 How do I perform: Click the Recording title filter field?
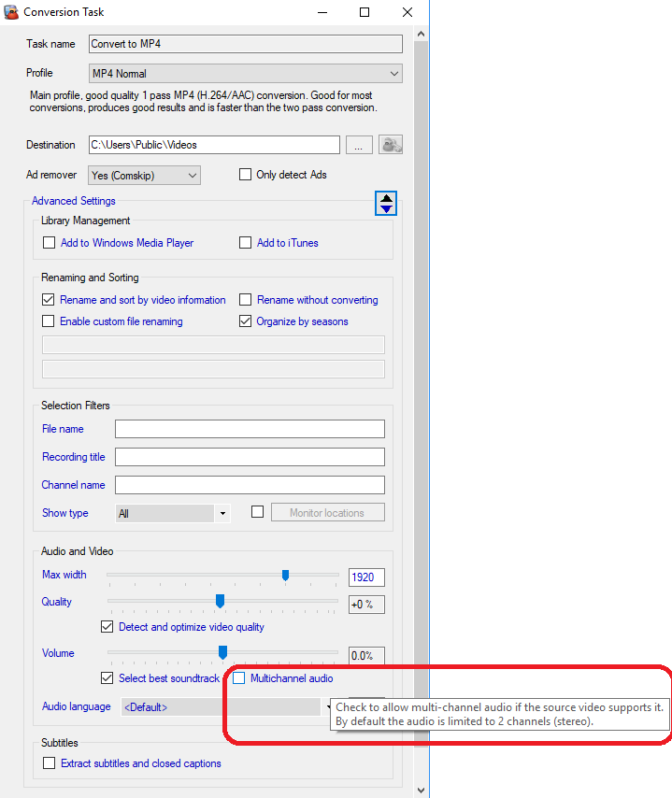tap(250, 457)
